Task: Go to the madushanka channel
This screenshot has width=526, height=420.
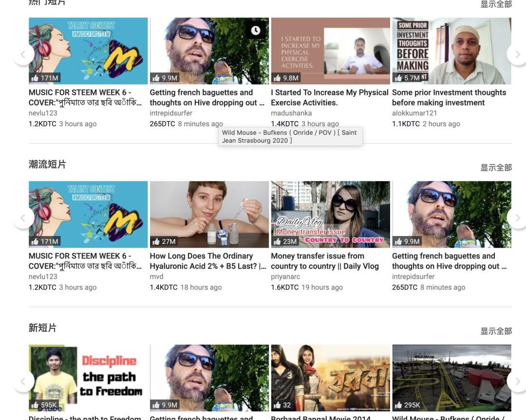Action: click(x=291, y=113)
